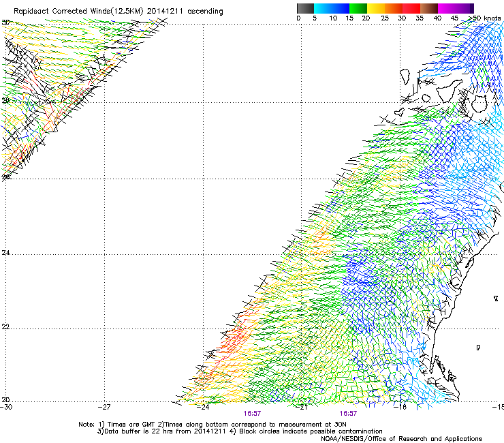Click the La Palma island outline
The image size is (504, 443).
click(x=405, y=76)
